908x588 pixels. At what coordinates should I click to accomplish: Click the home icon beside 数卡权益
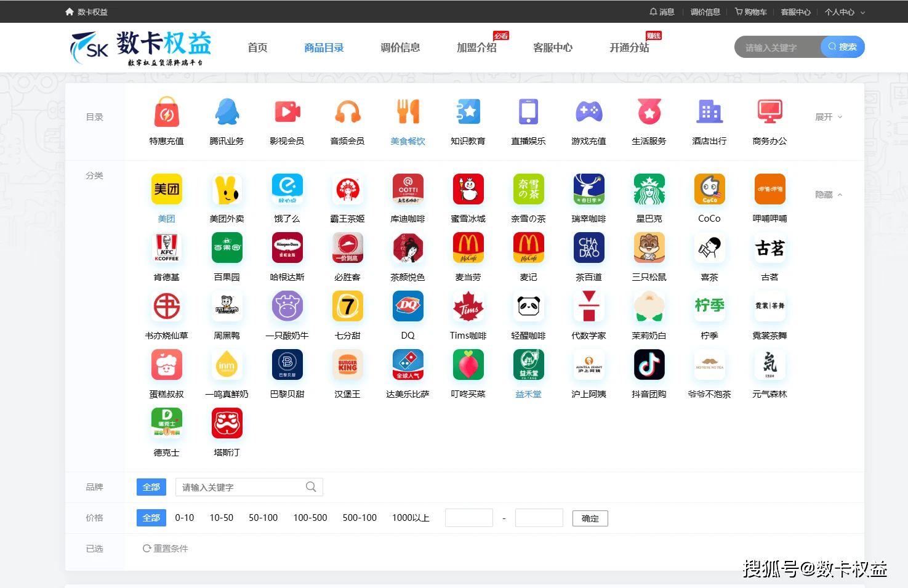coord(70,12)
